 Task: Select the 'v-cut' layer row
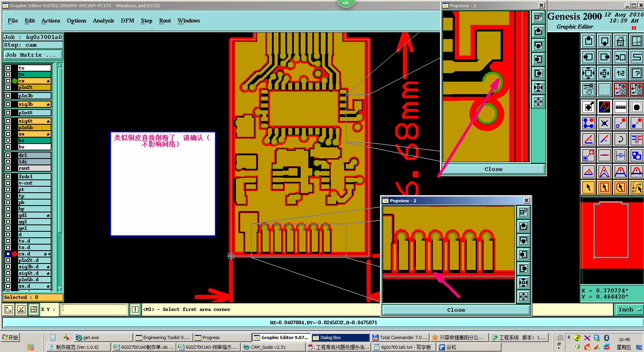pos(34,183)
